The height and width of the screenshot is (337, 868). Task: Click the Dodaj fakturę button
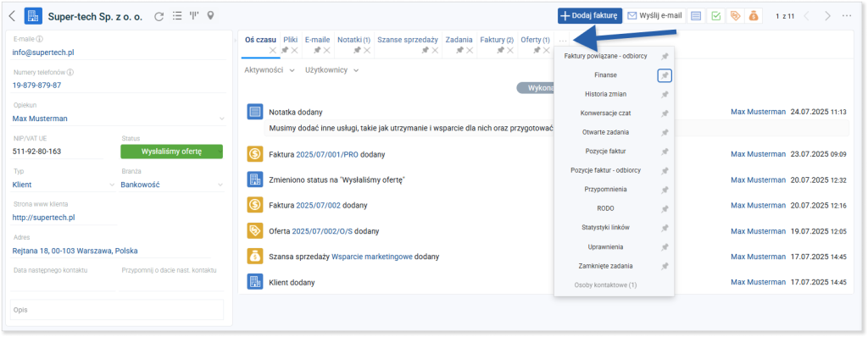point(590,16)
